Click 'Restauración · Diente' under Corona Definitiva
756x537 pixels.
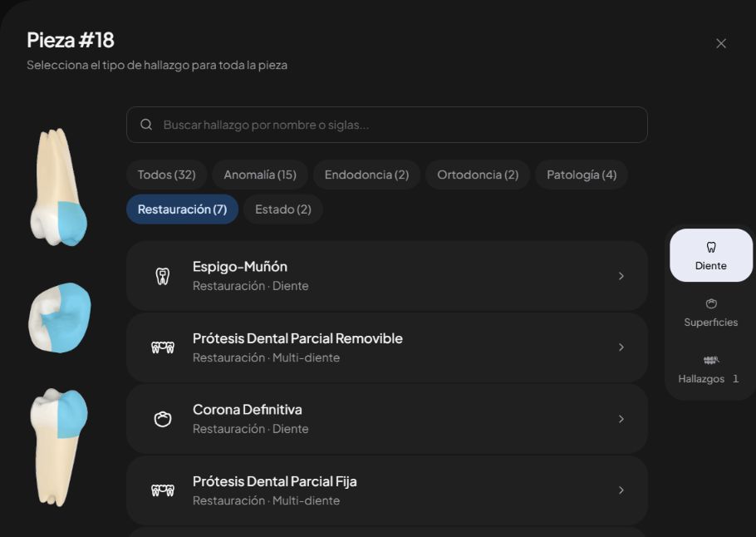[x=251, y=429]
